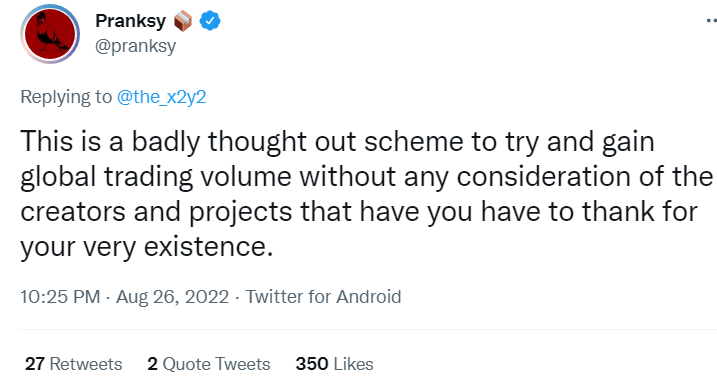Click the phrase 'badly thought out'
Screen dimensions: 717x385
(x=244, y=142)
